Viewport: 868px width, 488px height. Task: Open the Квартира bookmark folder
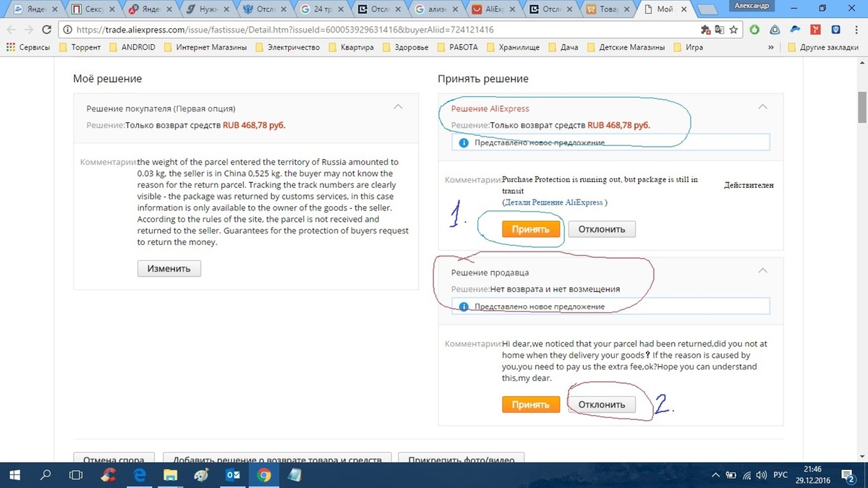pos(352,47)
